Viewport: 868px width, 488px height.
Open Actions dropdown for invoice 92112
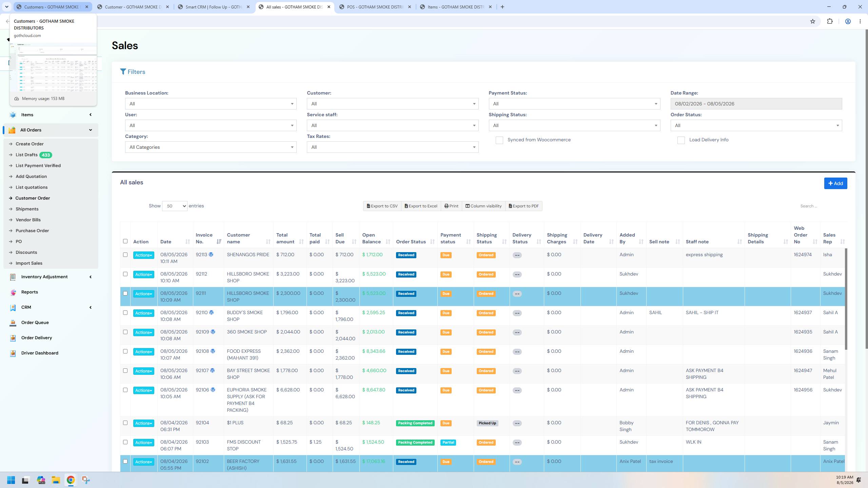pyautogui.click(x=143, y=274)
